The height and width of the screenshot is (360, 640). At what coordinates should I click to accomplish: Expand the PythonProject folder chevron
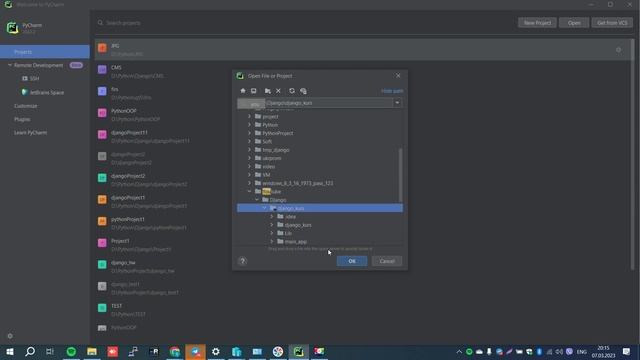tap(249, 133)
